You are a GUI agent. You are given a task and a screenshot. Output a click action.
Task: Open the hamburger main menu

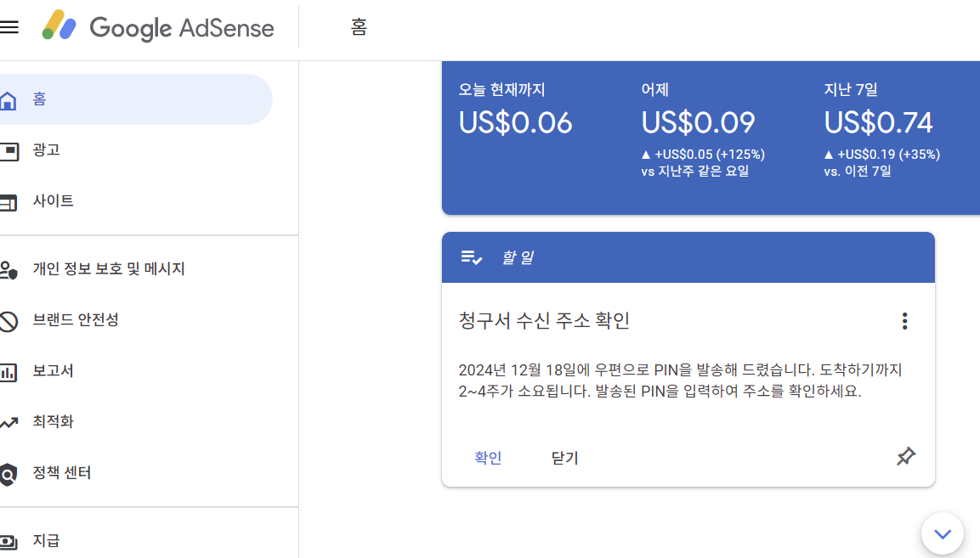[8, 27]
